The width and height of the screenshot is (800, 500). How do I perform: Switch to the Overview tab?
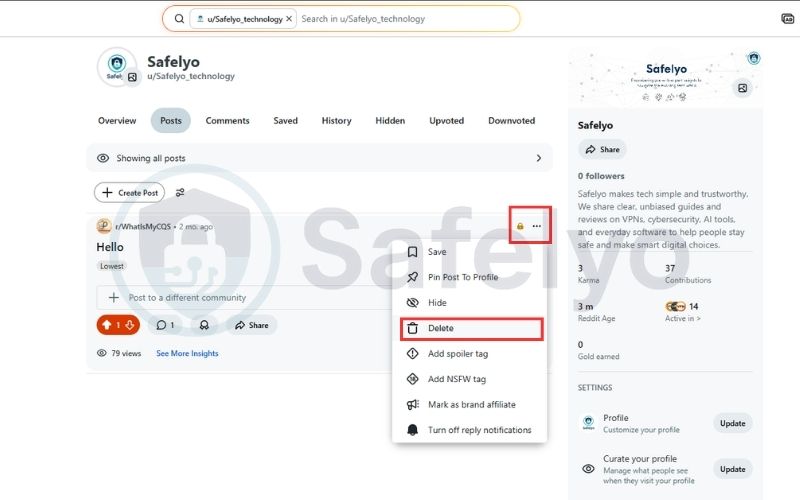(x=117, y=121)
